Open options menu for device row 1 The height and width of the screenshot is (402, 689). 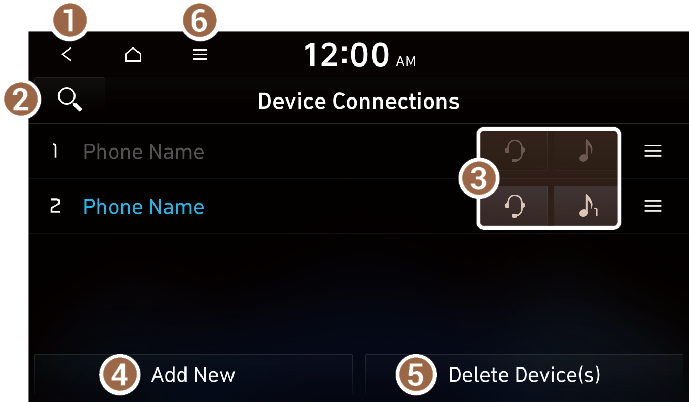click(x=653, y=151)
